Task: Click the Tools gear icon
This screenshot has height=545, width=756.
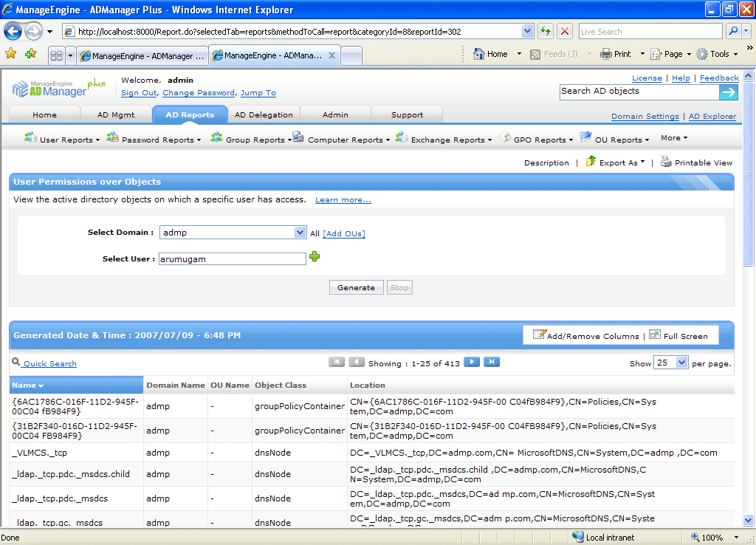Action: (703, 54)
